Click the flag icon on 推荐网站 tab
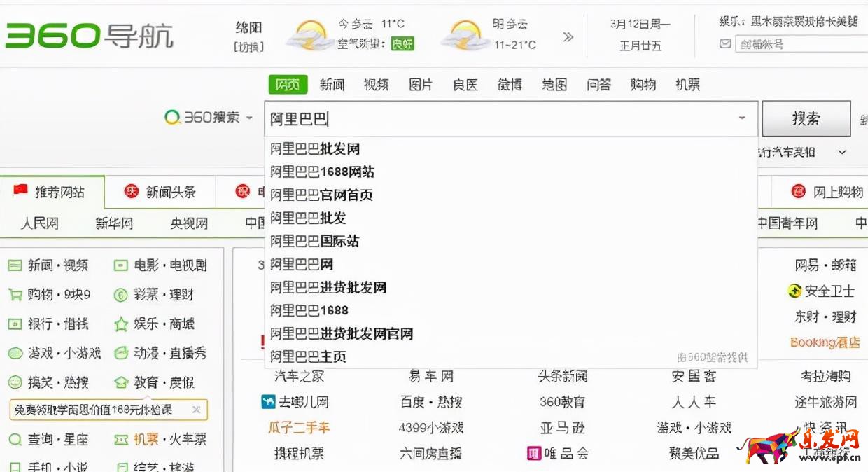868x472 pixels. [20, 191]
